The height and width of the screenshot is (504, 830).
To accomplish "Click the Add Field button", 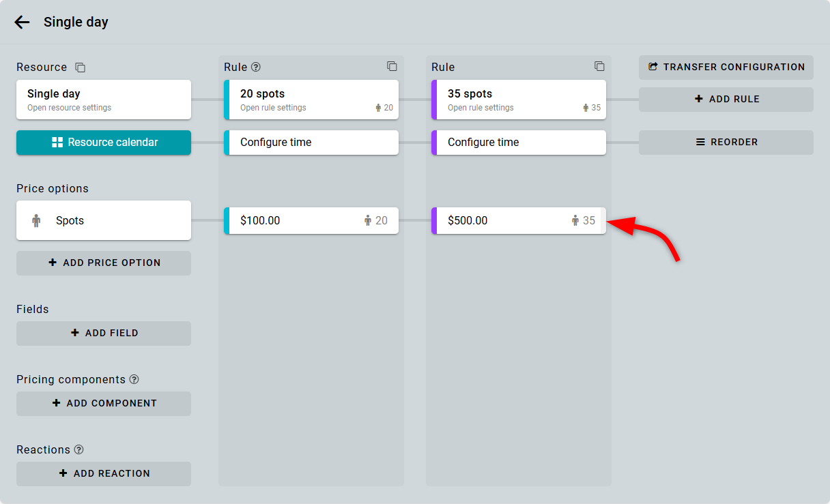I will coord(104,333).
